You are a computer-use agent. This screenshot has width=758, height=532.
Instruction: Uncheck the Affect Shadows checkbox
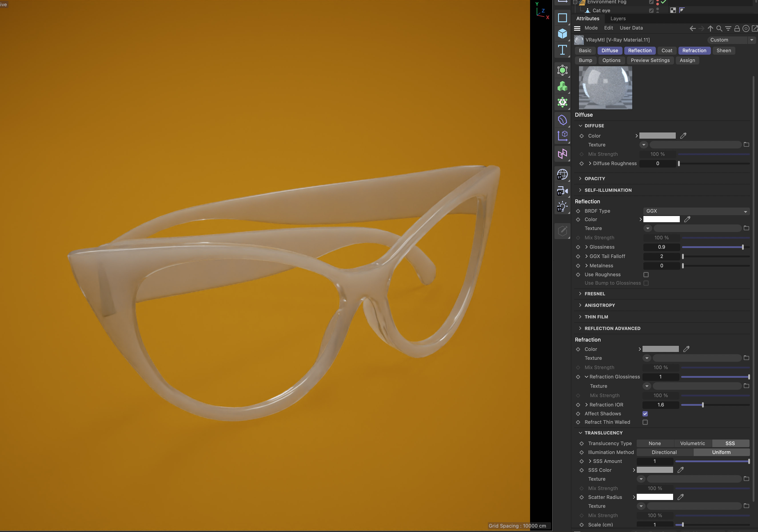(x=645, y=414)
